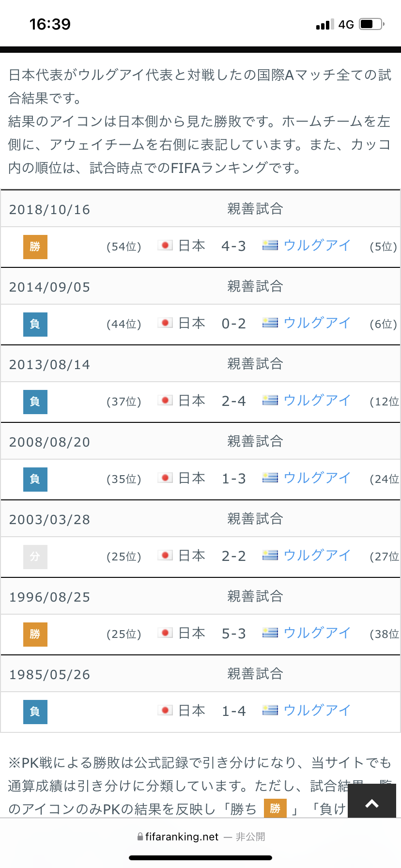Tap Uruguay flag in the 2018/10/16 row
This screenshot has width=401, height=868.
(270, 245)
